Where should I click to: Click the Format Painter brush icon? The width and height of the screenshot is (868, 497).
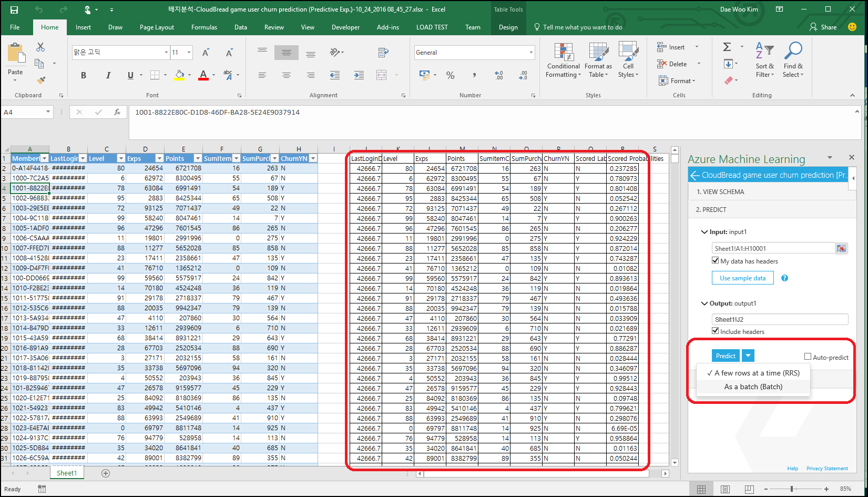point(40,80)
